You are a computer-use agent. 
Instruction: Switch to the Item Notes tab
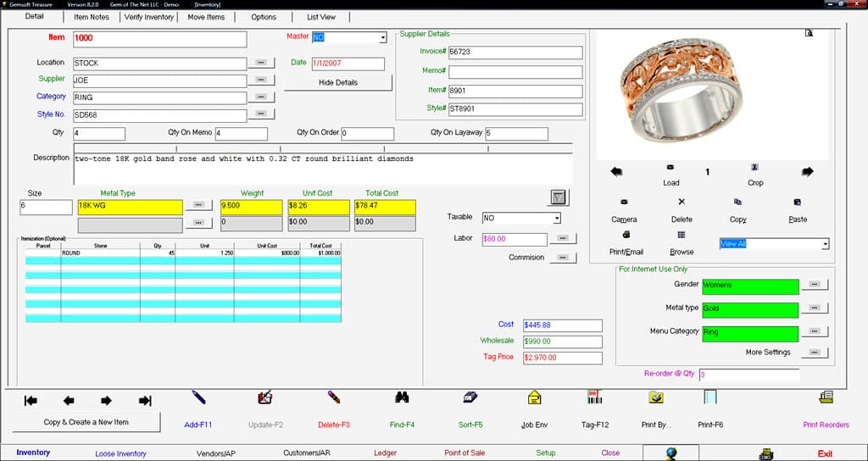click(92, 17)
